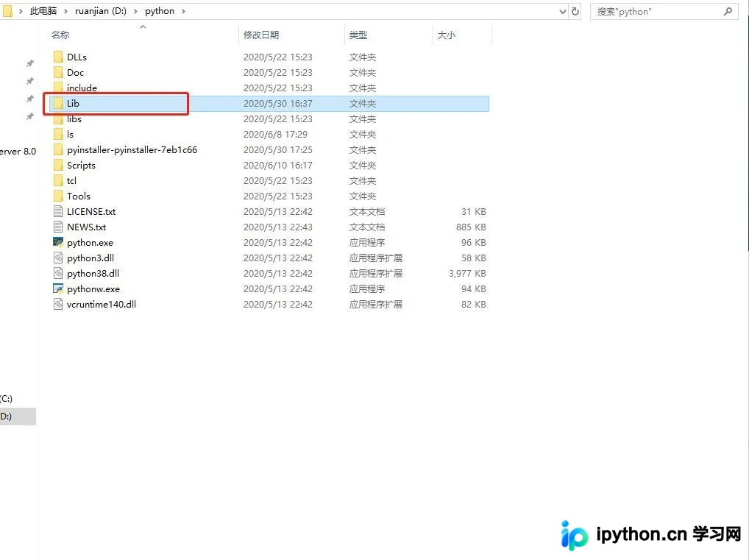
Task: Sort by 类型 column header
Action: pyautogui.click(x=358, y=35)
